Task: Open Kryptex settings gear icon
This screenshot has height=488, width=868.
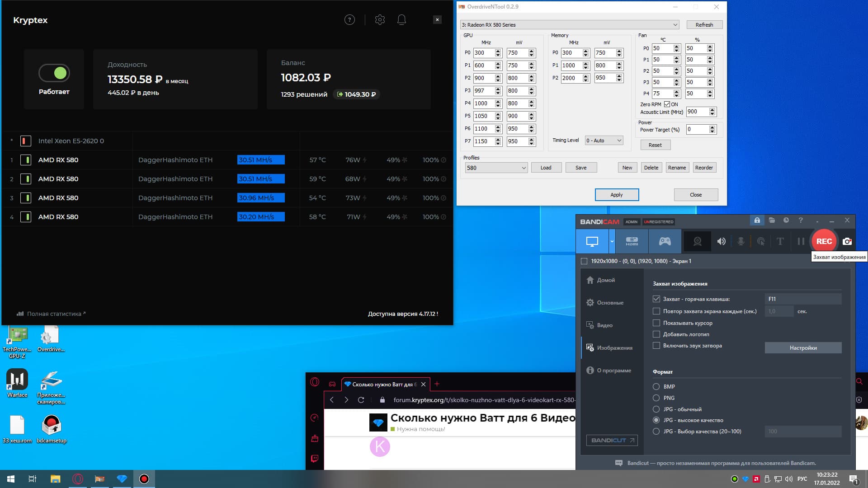Action: (x=380, y=20)
